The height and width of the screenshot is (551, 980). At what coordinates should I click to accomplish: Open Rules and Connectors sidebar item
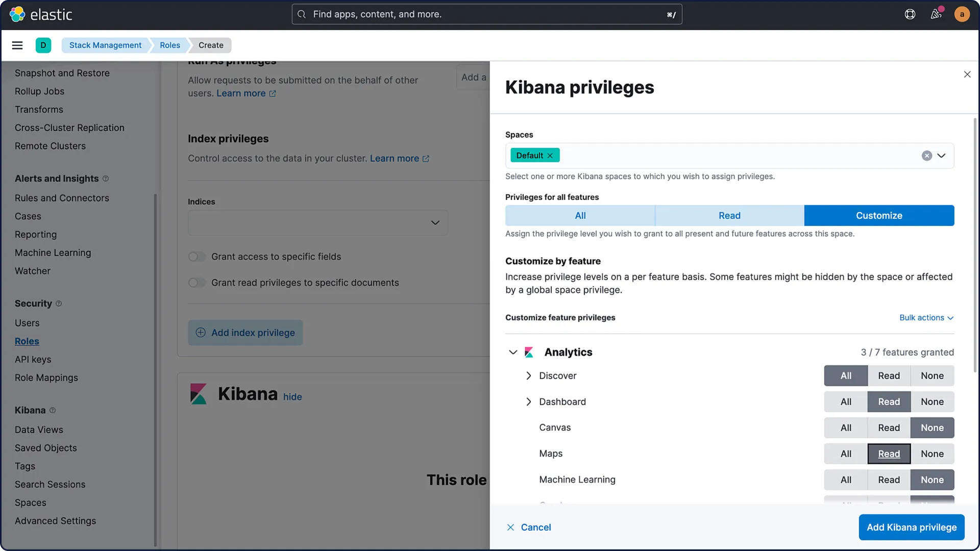click(x=62, y=198)
